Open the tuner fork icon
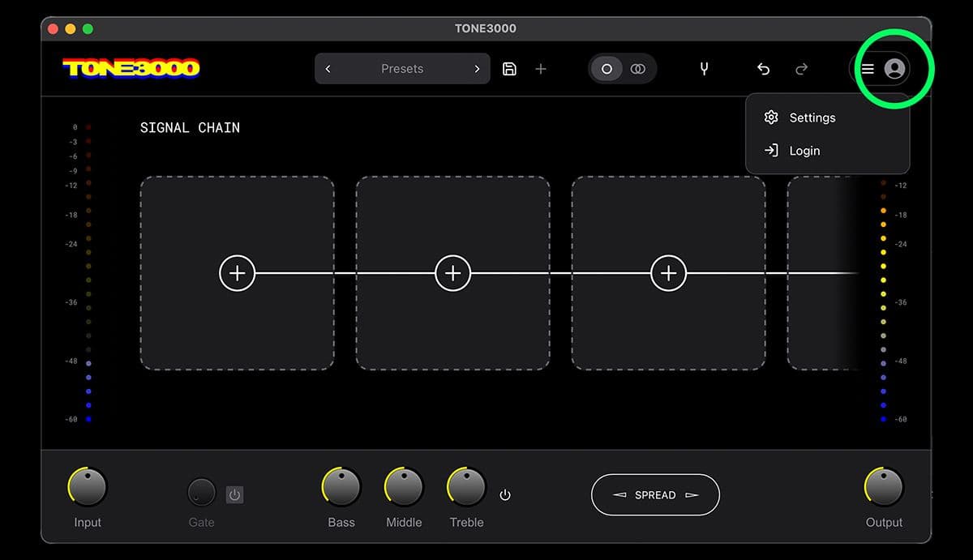973x560 pixels. pos(704,69)
